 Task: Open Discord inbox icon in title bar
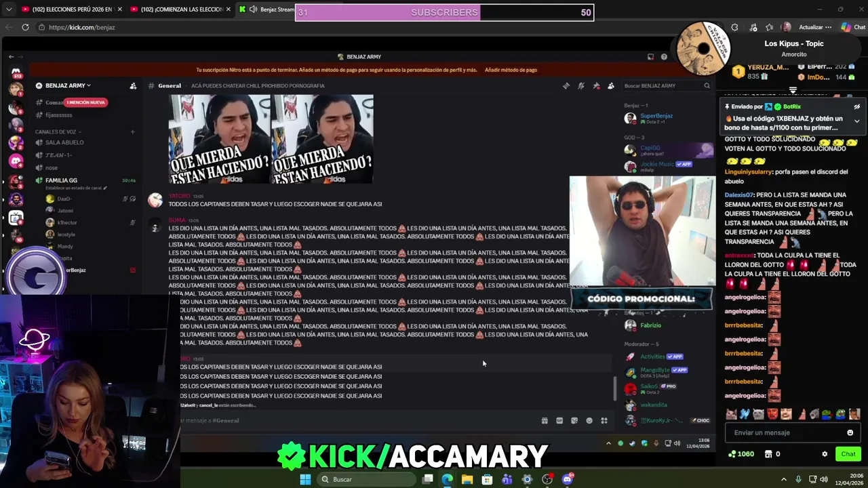pos(650,57)
